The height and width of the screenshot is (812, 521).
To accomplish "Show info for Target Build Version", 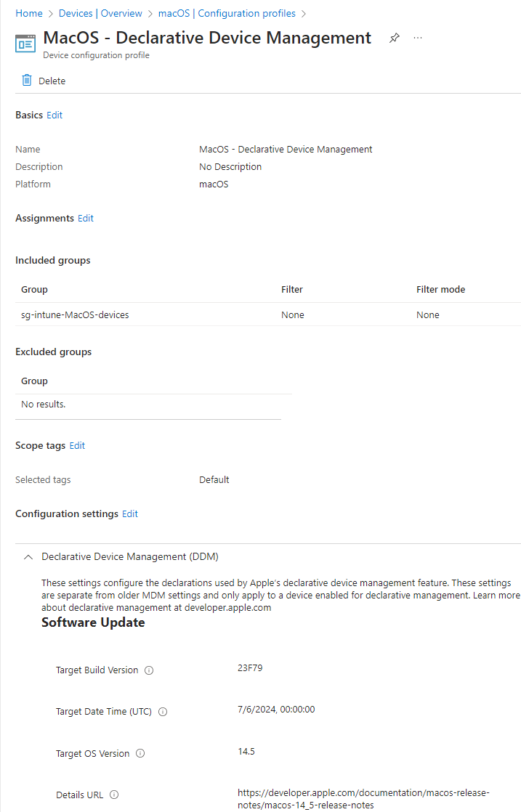I will 149,670.
